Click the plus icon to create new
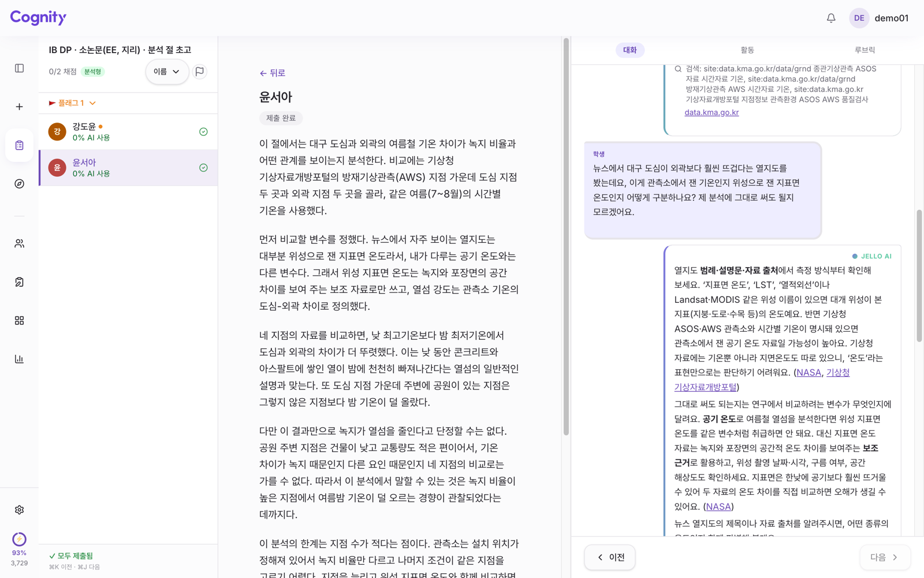The height and width of the screenshot is (578, 924). [x=19, y=107]
